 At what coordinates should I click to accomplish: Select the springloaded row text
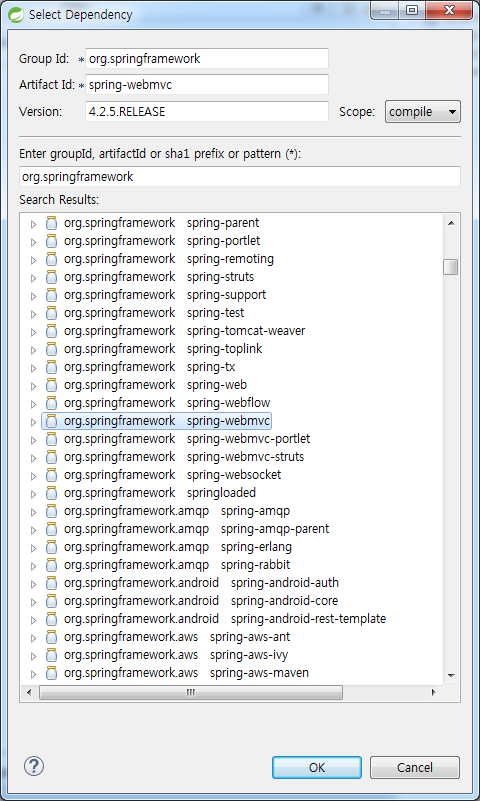click(x=160, y=493)
